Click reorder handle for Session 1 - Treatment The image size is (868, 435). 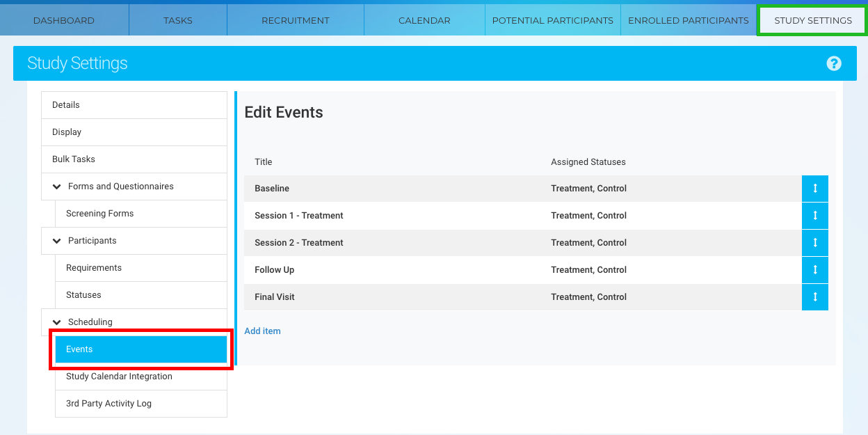(x=814, y=216)
